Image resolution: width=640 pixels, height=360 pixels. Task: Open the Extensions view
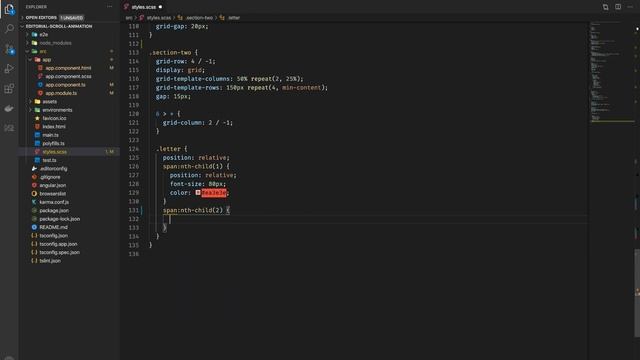(9, 89)
